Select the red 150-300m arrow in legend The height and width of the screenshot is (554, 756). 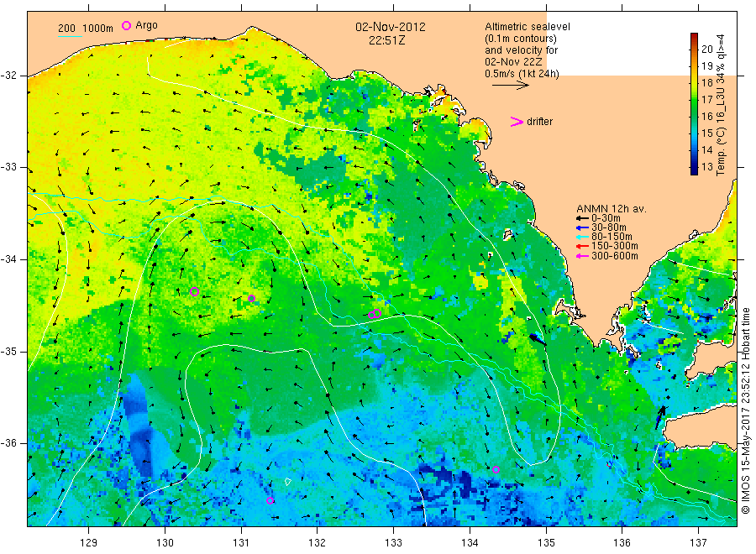tap(582, 246)
